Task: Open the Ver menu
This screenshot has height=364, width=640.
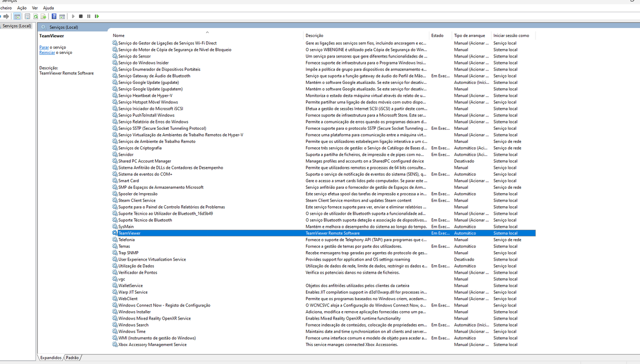Action: coord(35,8)
